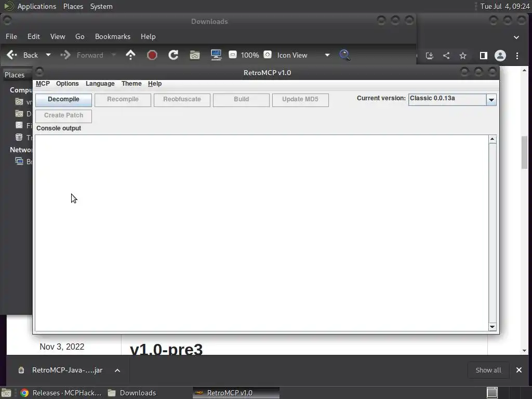Open the RetroMCP Help menu
532x399 pixels.
click(x=155, y=84)
